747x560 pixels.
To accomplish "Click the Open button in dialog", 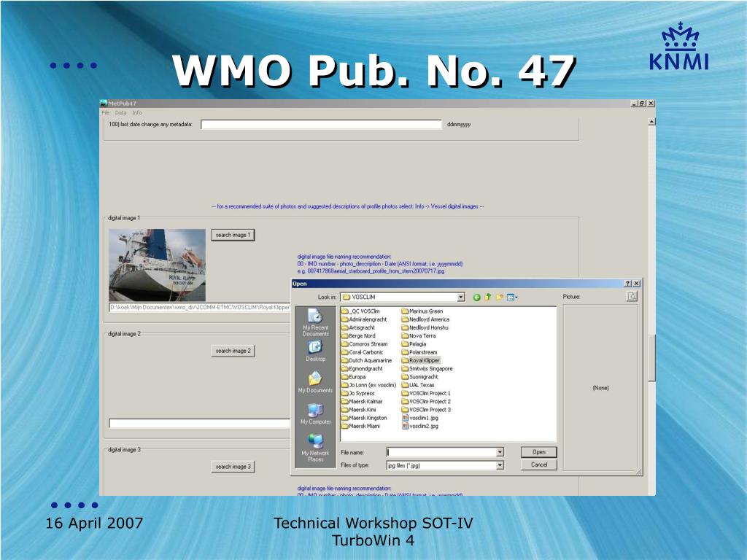I will coord(539,452).
